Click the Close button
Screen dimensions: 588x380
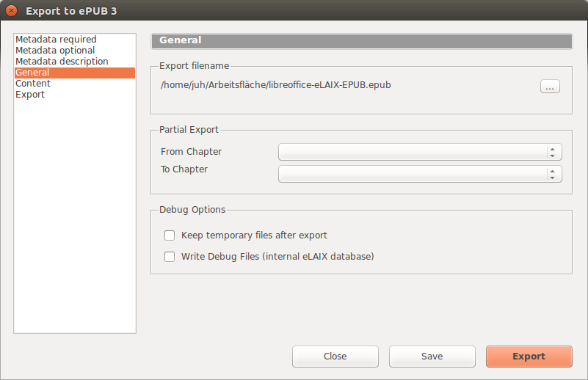tap(335, 357)
